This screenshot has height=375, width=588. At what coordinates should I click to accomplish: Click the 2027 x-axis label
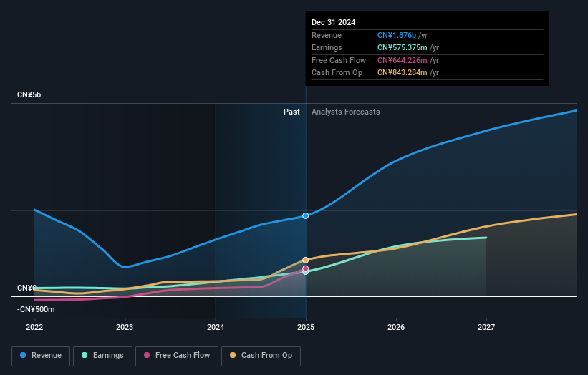click(486, 327)
